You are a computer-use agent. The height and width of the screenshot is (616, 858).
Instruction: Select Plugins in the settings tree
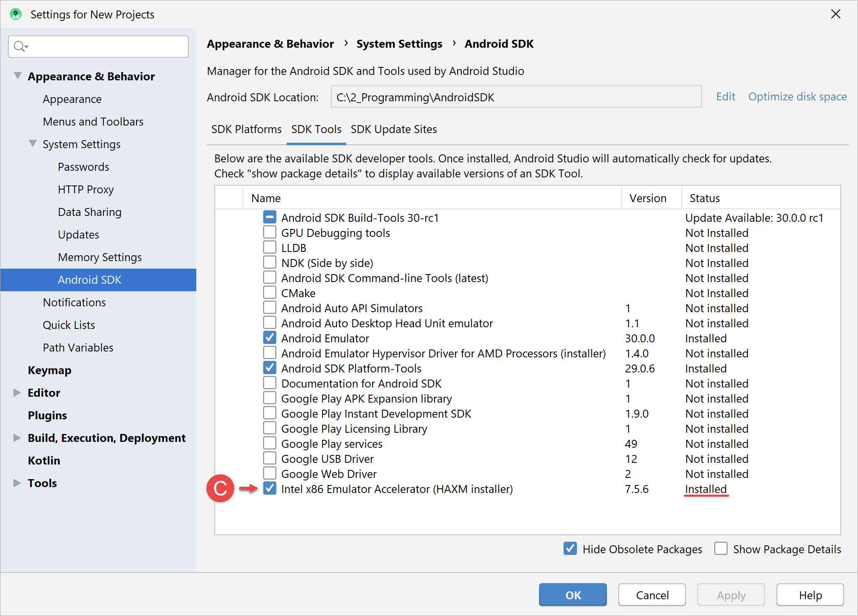(x=47, y=416)
